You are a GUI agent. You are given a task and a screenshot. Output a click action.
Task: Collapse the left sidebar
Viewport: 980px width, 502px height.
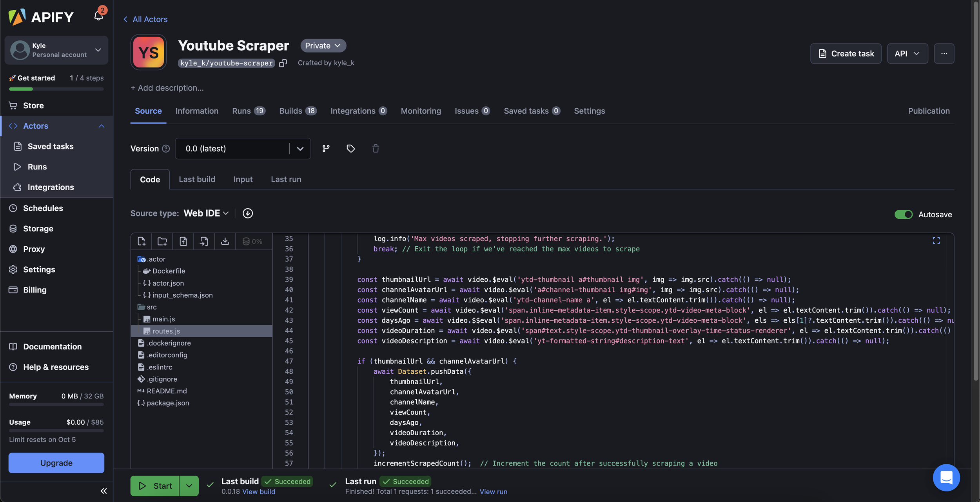tap(103, 491)
